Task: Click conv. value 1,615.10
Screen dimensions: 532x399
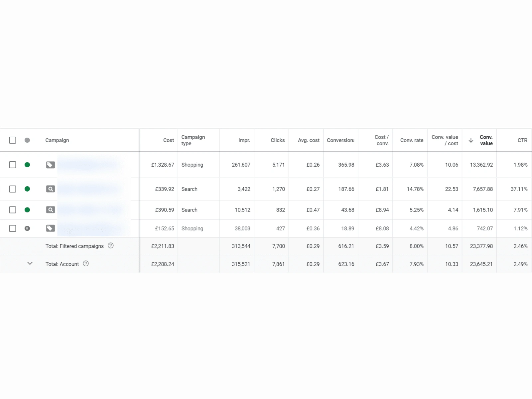Action: 483,210
